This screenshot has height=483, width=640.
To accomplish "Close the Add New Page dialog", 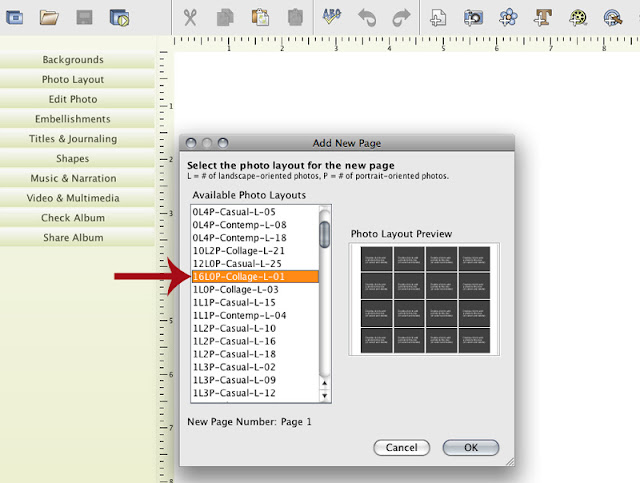I will point(191,143).
